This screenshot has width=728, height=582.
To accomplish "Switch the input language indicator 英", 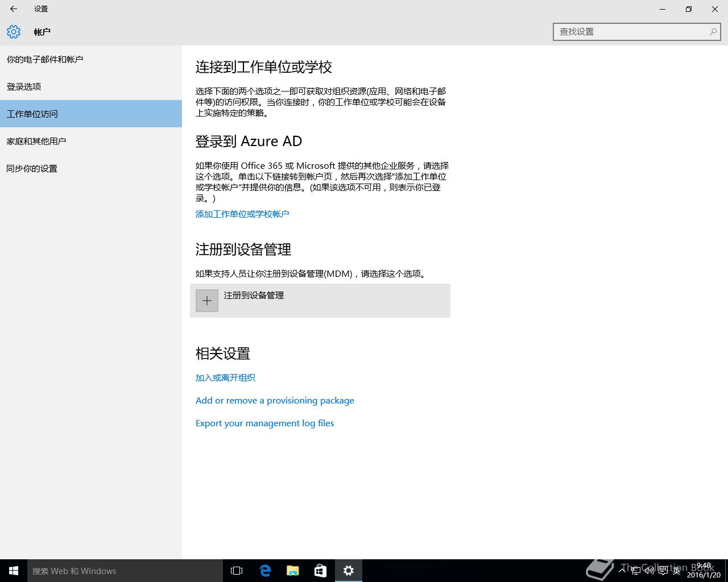I will pos(677,571).
